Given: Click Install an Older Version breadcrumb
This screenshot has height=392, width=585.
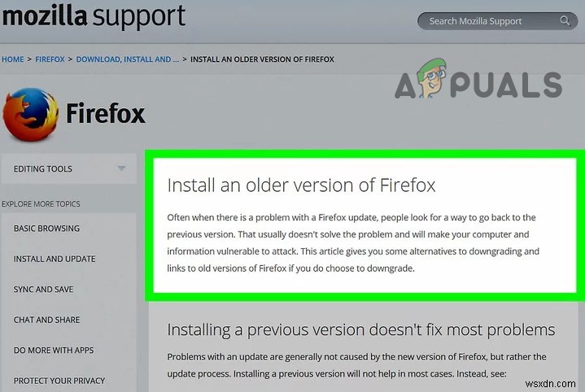Looking at the screenshot, I should pyautogui.click(x=262, y=59).
